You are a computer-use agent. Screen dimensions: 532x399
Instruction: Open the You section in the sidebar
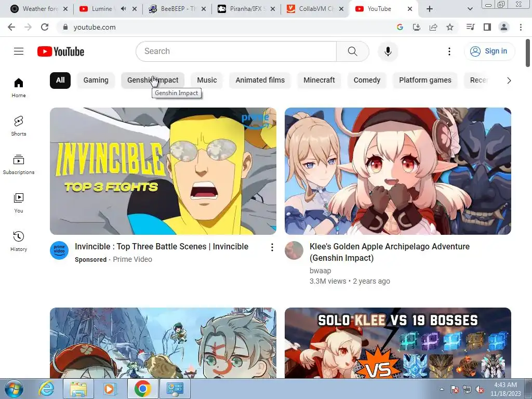(x=19, y=203)
